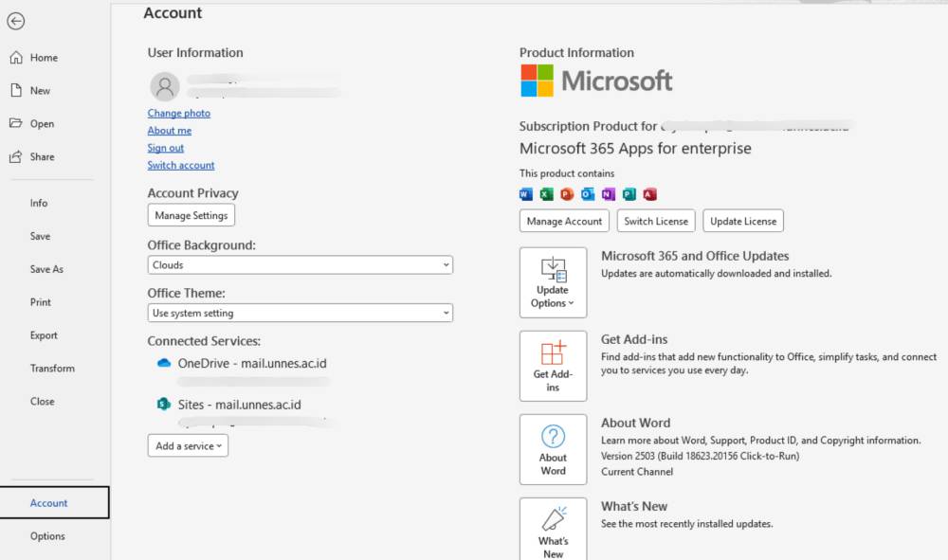
Task: Click the Manage Settings button
Action: tap(191, 215)
